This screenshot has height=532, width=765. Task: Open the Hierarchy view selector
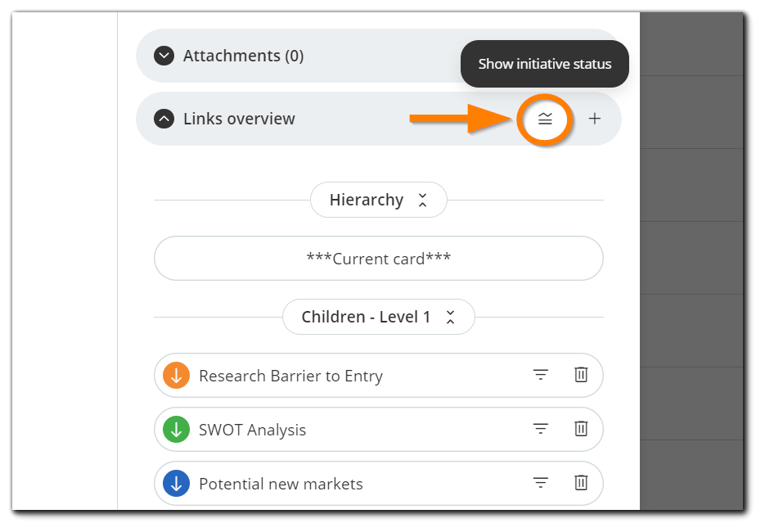(378, 199)
